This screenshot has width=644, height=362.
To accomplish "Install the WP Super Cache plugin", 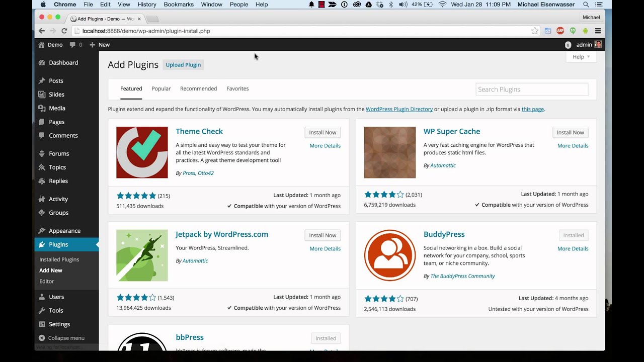I will pos(570,133).
